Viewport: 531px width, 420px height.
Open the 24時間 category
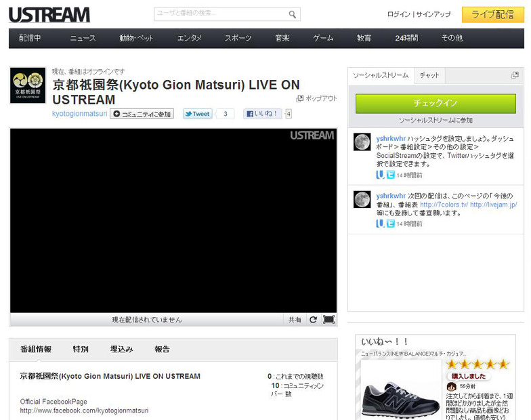[406, 38]
